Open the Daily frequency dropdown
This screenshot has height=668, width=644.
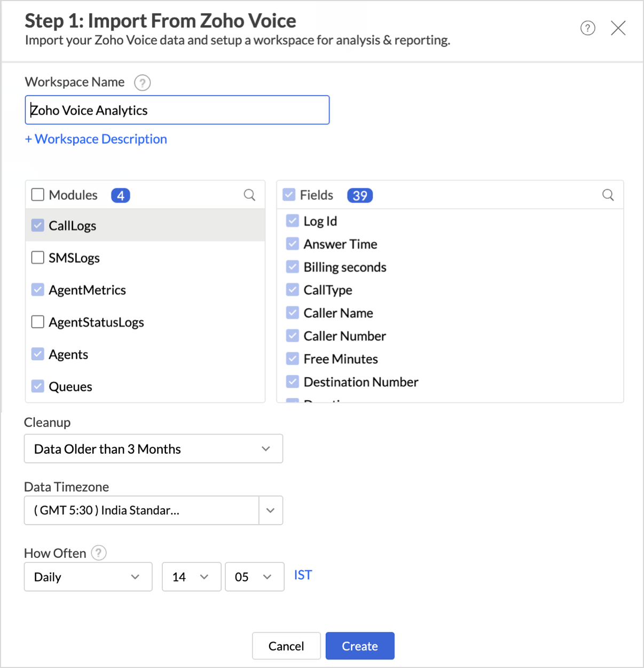(x=88, y=577)
